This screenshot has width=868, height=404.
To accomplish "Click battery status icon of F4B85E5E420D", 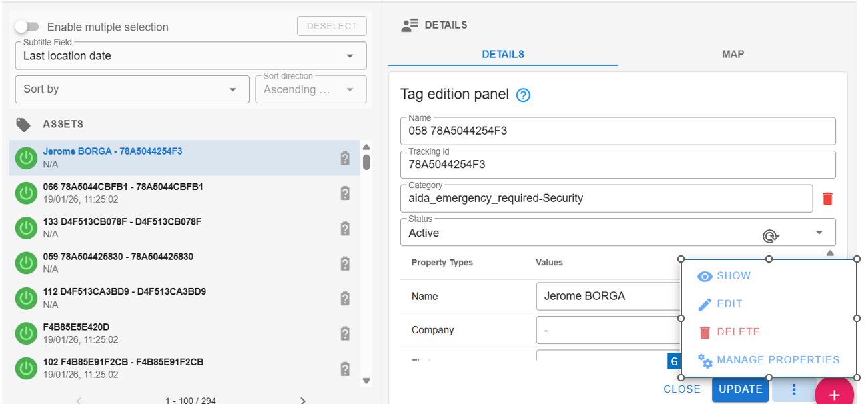I will (x=345, y=333).
